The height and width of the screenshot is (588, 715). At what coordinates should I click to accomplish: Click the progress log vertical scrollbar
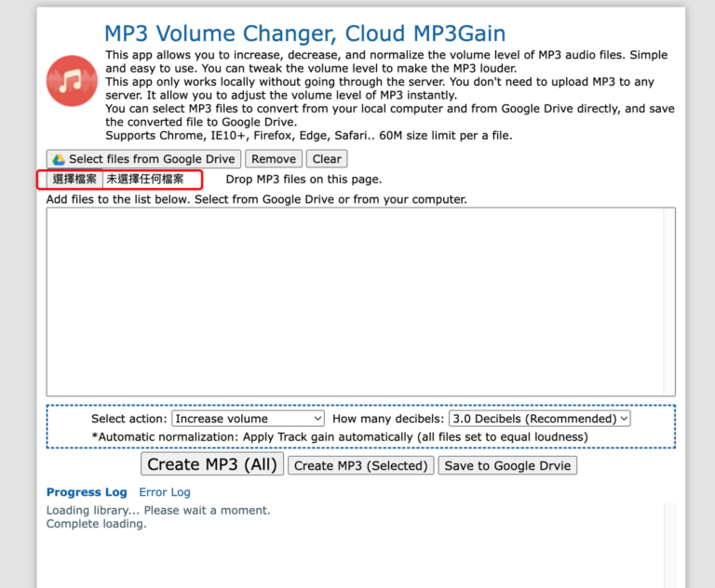click(669, 545)
